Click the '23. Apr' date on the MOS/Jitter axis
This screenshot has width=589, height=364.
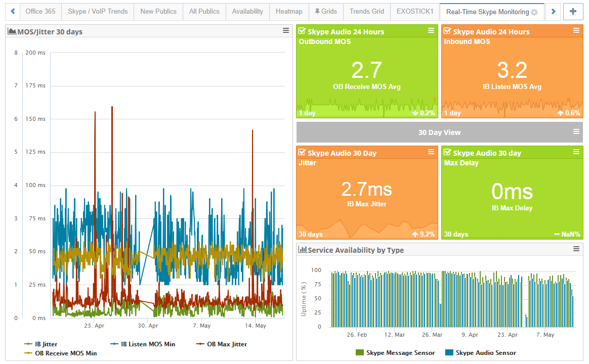click(x=94, y=326)
